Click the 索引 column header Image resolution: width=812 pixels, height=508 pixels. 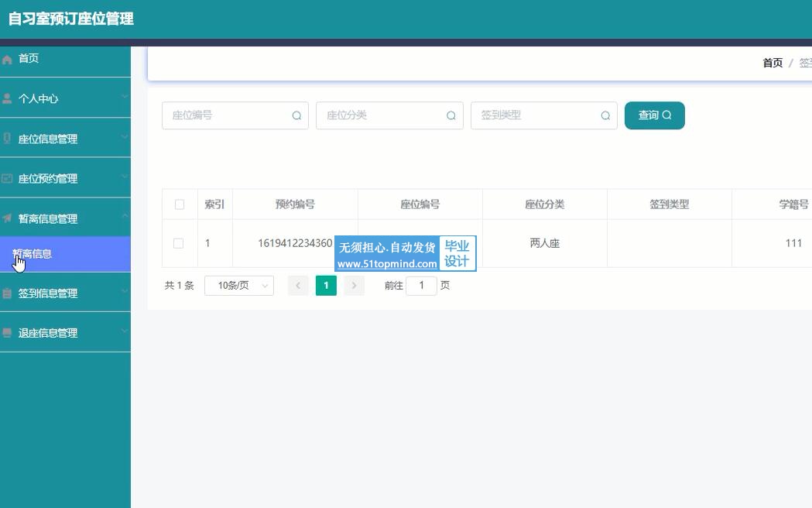tap(215, 204)
